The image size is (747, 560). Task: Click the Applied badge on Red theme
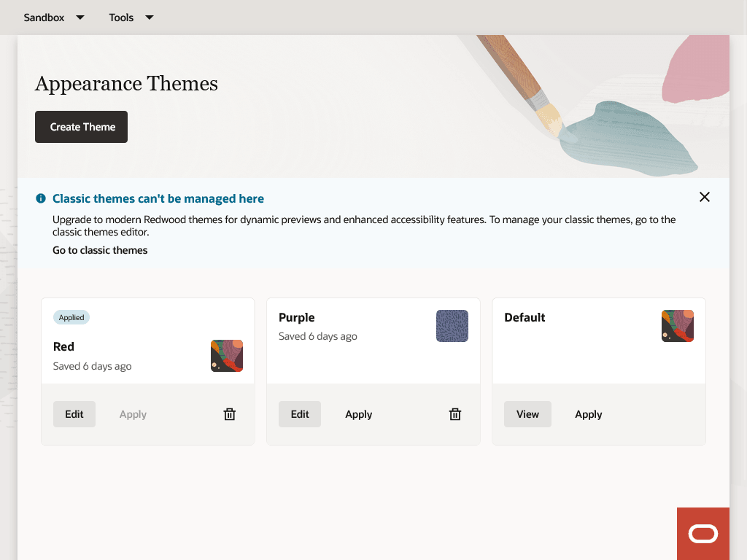click(x=71, y=317)
